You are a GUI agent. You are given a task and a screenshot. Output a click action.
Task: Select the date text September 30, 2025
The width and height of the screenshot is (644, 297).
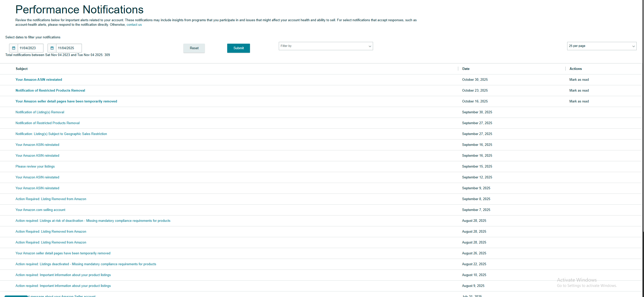pos(477,112)
